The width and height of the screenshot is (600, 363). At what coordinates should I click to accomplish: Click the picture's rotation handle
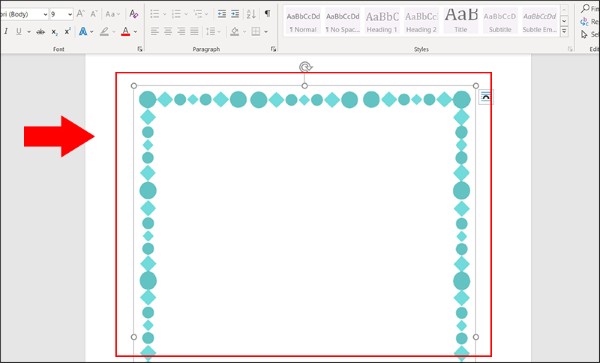click(305, 67)
